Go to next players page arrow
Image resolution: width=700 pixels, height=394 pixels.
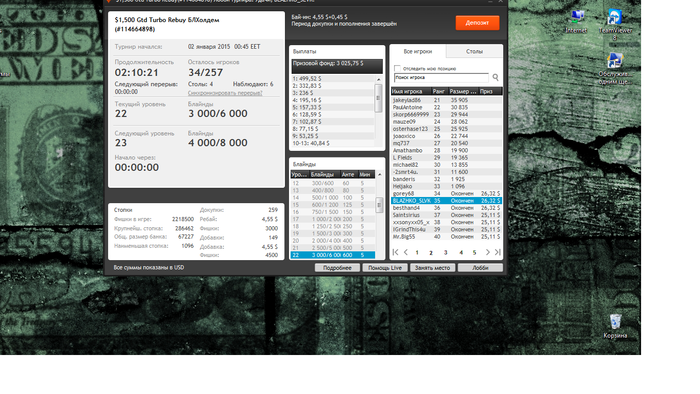tap(488, 253)
